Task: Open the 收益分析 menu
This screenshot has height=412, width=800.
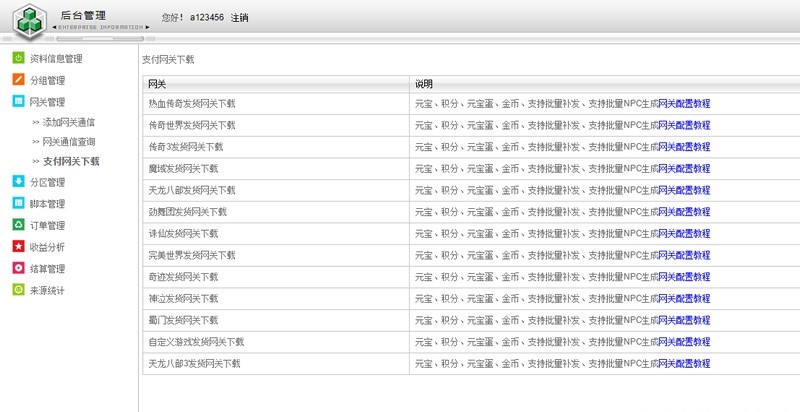Action: 47,247
